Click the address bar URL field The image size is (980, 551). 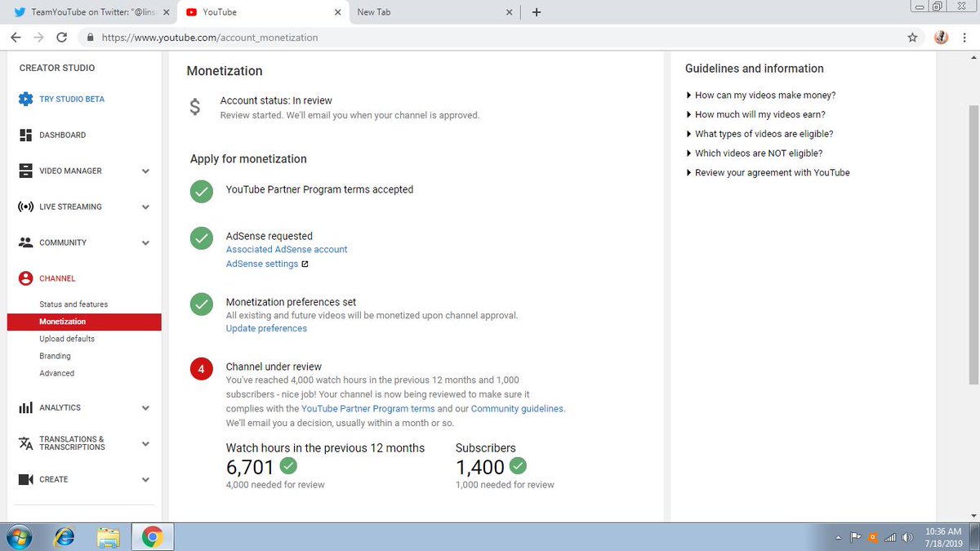coord(490,38)
